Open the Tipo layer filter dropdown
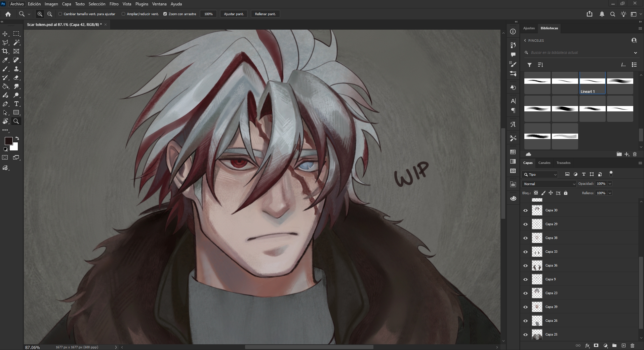Viewport: 644px width, 350px height. point(540,174)
